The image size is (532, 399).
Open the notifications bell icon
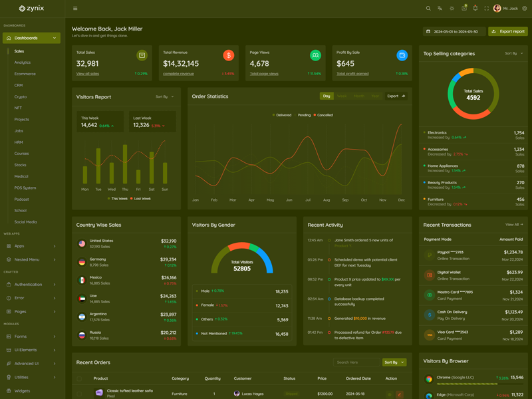[x=475, y=9]
